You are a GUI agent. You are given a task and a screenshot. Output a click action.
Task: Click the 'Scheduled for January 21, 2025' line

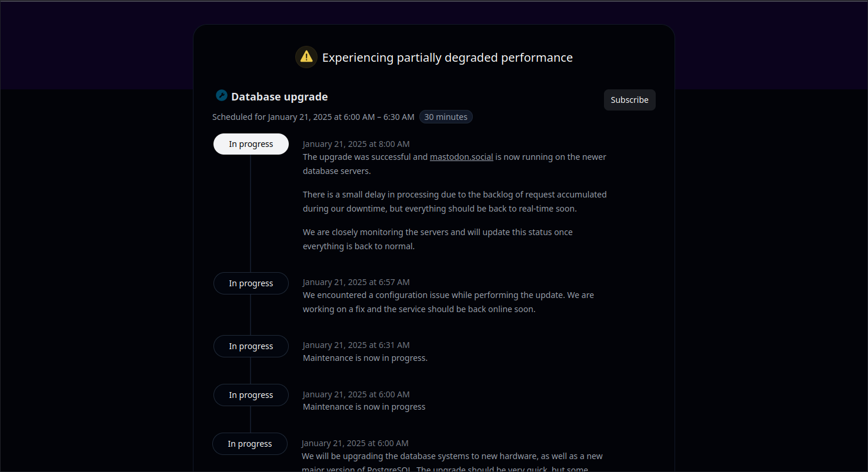[x=313, y=117]
